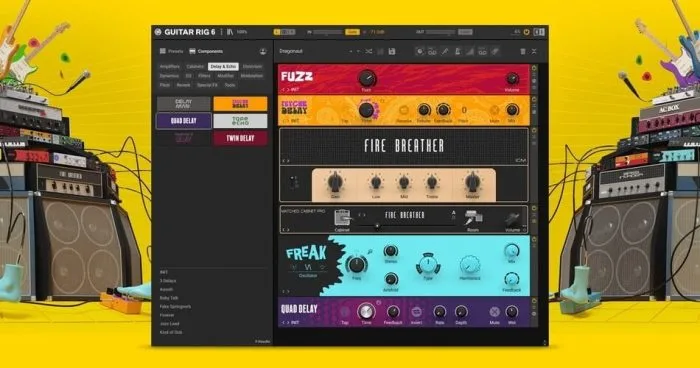Click the Cabinet icon in Matched Cabinet Pro
Image resolution: width=700 pixels, height=368 pixels.
pyautogui.click(x=342, y=217)
